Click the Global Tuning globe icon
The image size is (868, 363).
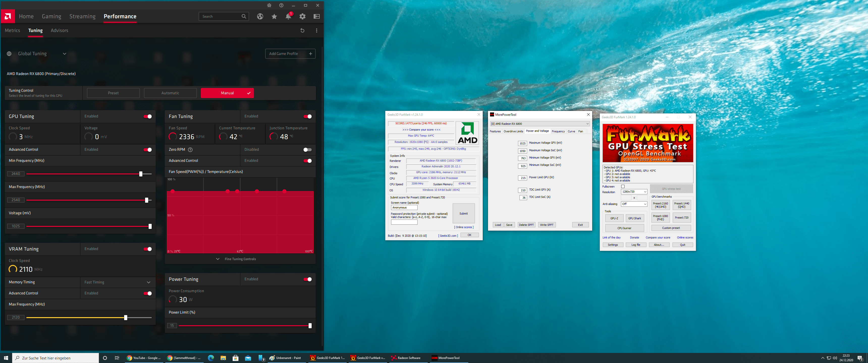[x=9, y=54]
